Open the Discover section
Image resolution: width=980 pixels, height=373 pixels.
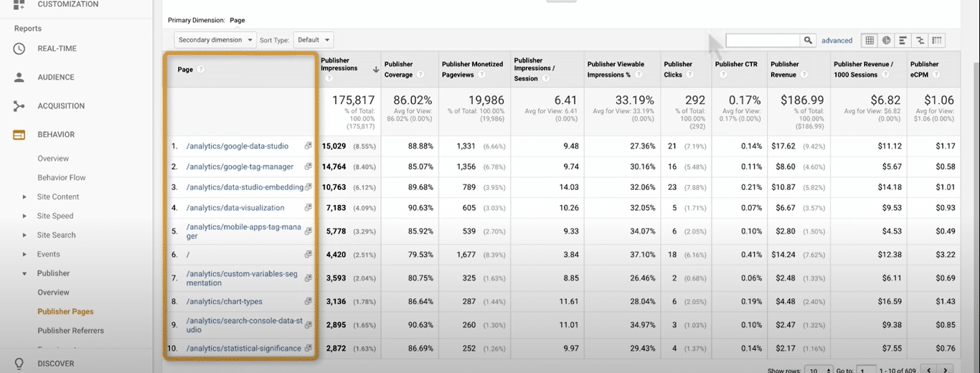pyautogui.click(x=55, y=364)
